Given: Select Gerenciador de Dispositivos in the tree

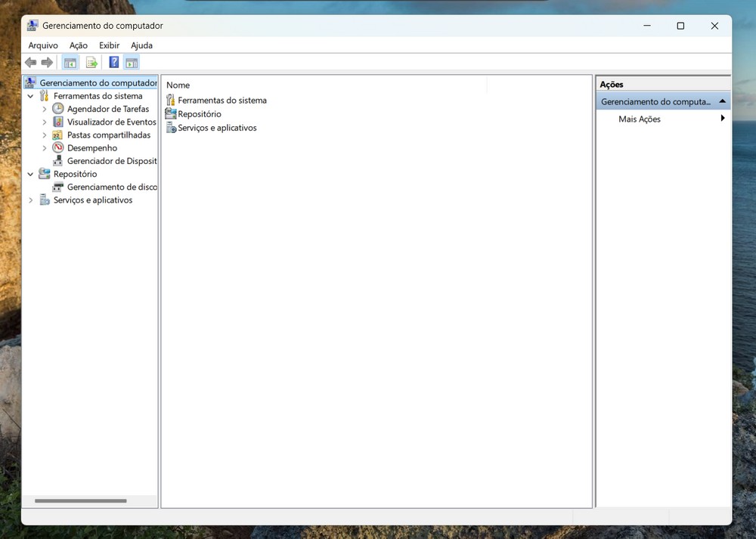Looking at the screenshot, I should [111, 161].
